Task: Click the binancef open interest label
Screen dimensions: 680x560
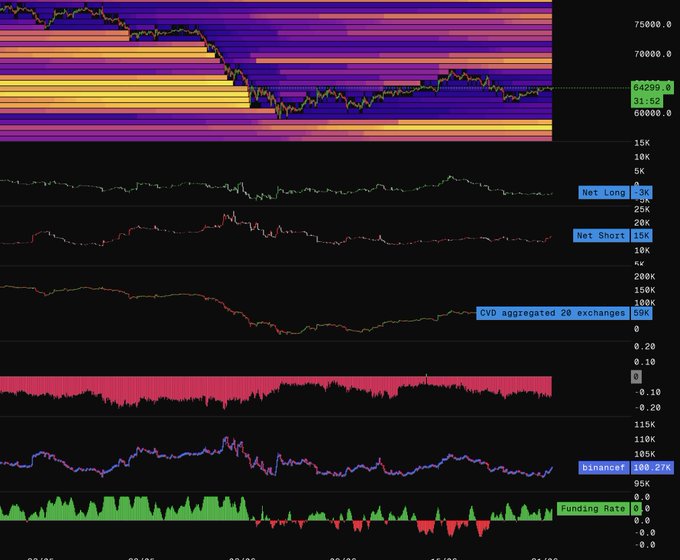Action: [603, 468]
